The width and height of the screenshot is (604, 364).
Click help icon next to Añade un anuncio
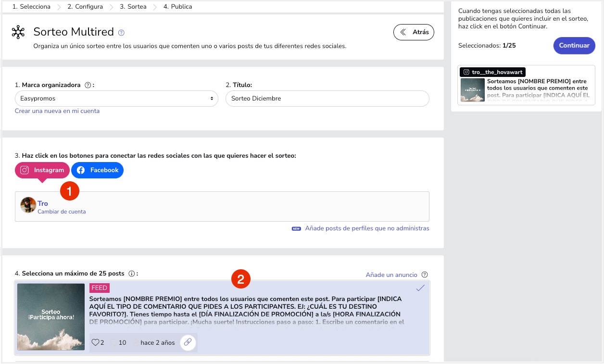coord(424,275)
